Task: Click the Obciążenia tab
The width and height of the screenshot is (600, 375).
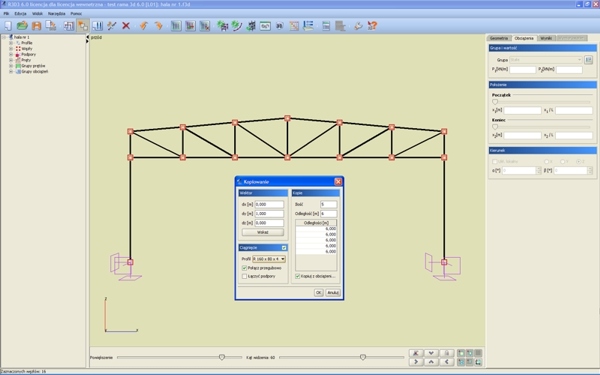Action: click(x=524, y=38)
